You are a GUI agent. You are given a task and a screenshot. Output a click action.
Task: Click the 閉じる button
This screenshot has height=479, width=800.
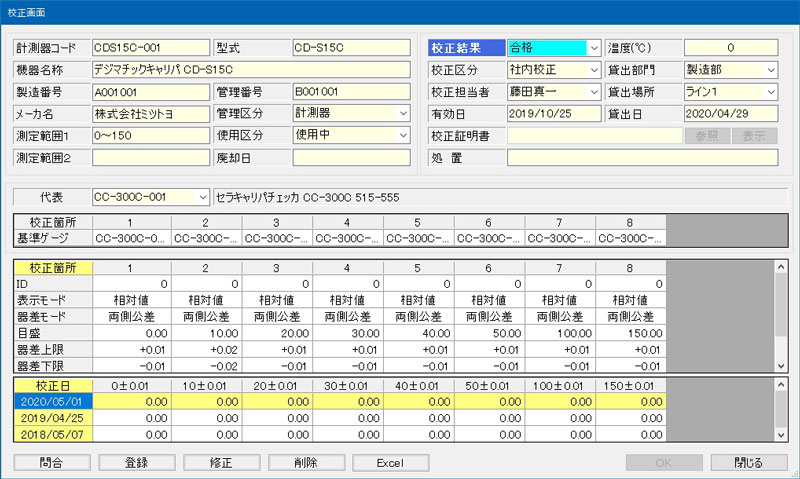749,463
